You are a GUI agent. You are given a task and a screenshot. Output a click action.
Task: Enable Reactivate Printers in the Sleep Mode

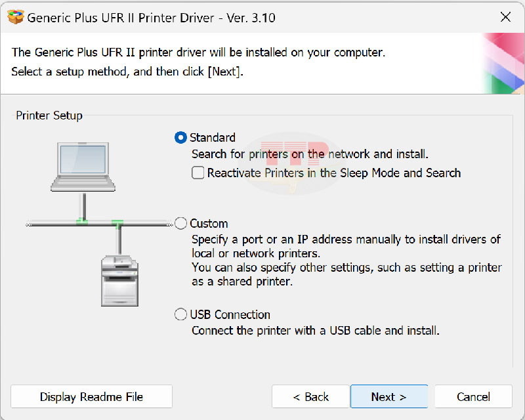pos(198,173)
